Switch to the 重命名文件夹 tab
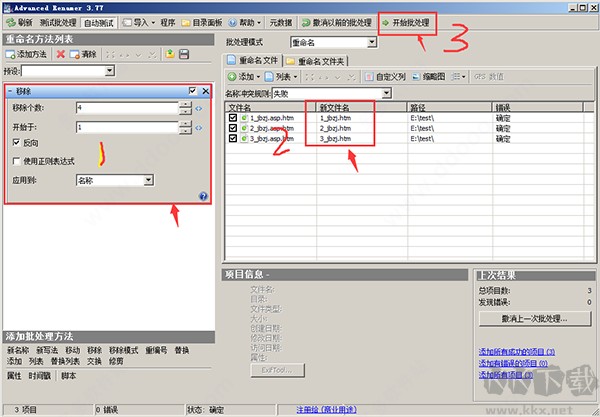The width and height of the screenshot is (600, 417). click(316, 61)
